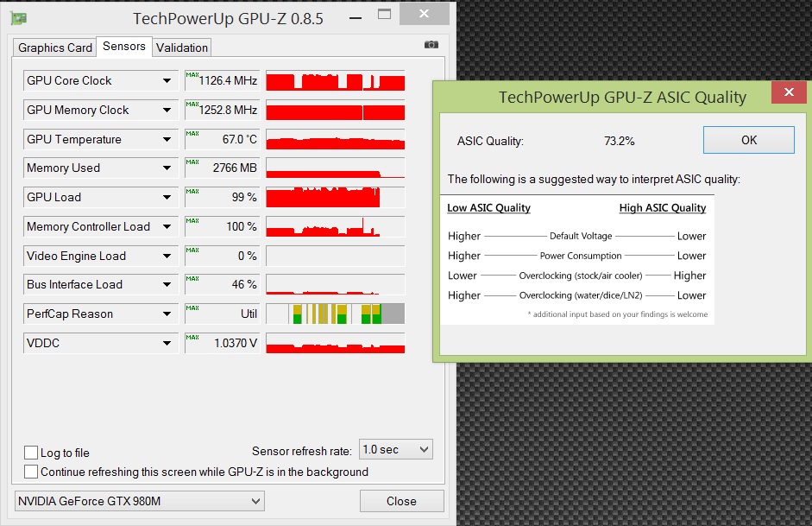Click the Memory Controller Load history graph
The image size is (812, 526).
coord(336,226)
